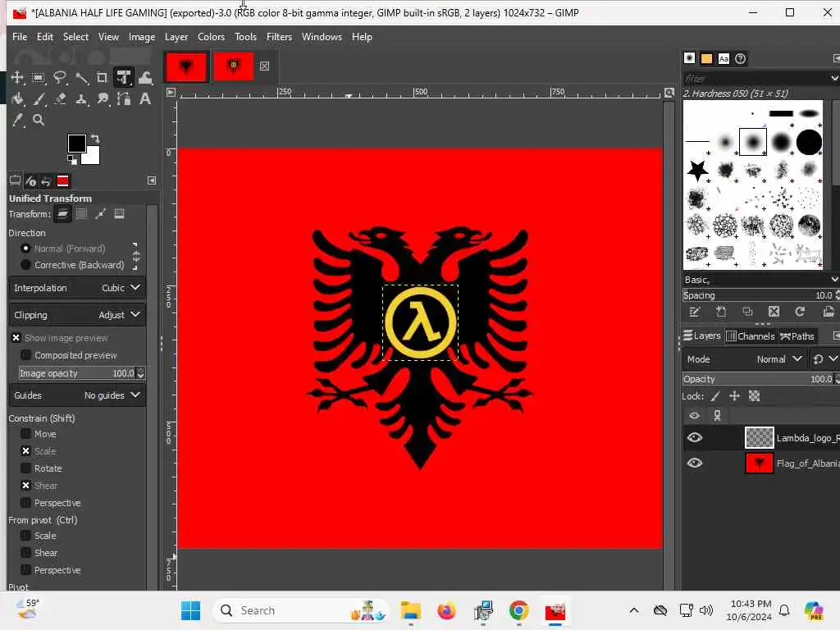Select the Unified Transform tool
Screen dimensions: 840x630
[x=124, y=78]
